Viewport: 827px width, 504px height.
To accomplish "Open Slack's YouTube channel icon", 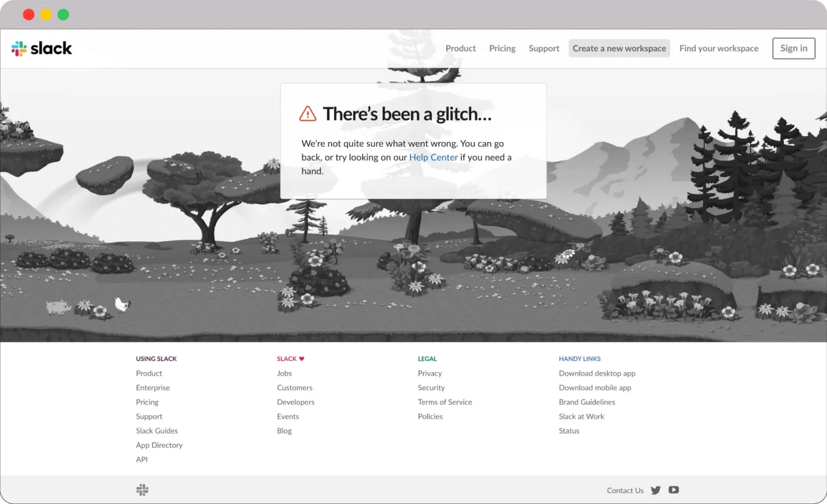I will point(674,490).
